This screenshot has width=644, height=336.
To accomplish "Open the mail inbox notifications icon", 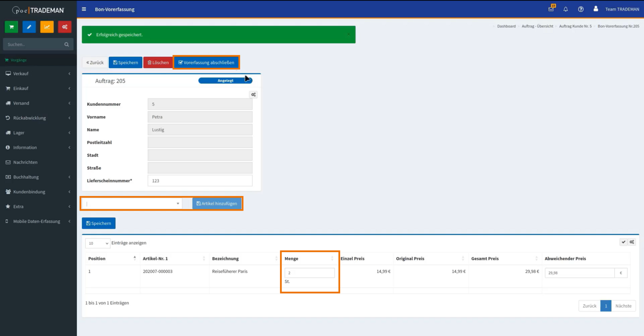I will (x=551, y=9).
